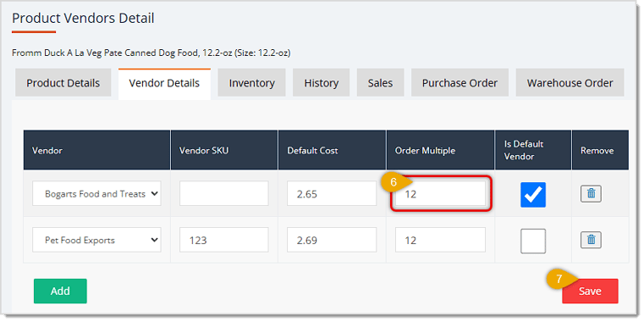Delete the Bogarts Food and Treats vendor row

click(x=591, y=194)
